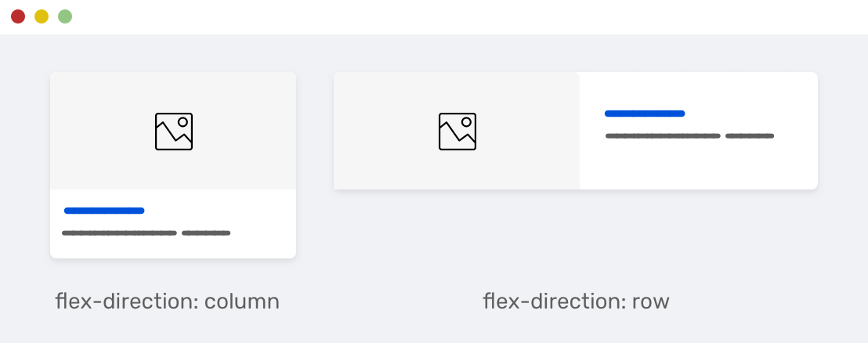Click image placeholder icon in column card
Screen dimensions: 868x343
[x=173, y=132]
